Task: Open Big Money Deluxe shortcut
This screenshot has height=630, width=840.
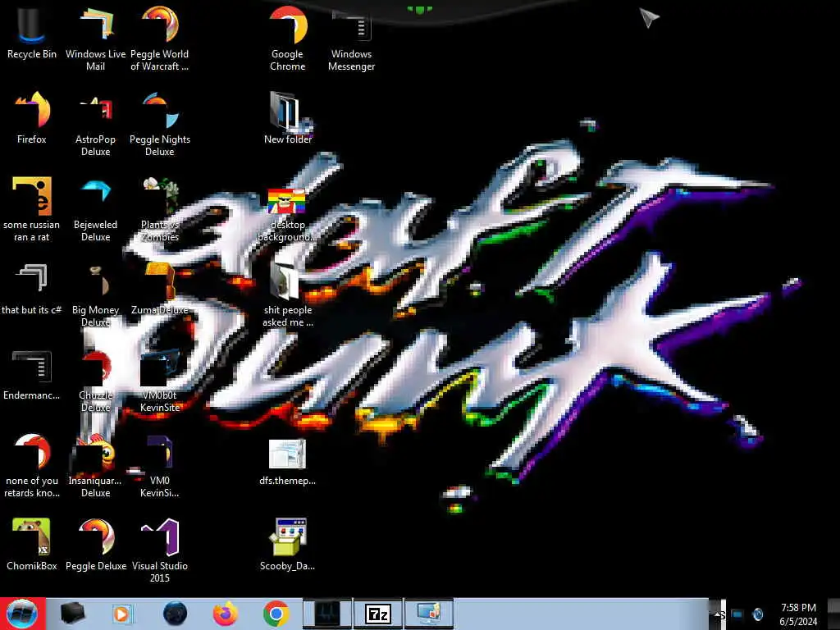Action: [95, 294]
